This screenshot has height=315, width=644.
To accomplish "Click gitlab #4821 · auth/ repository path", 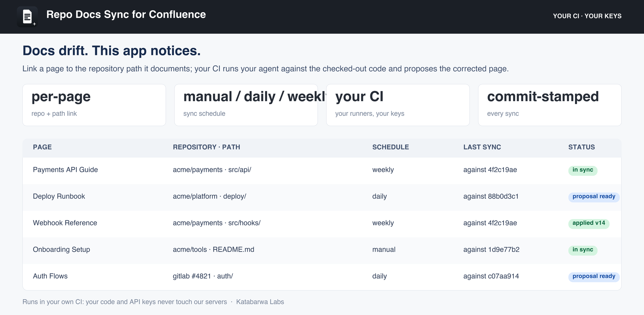I will (203, 276).
